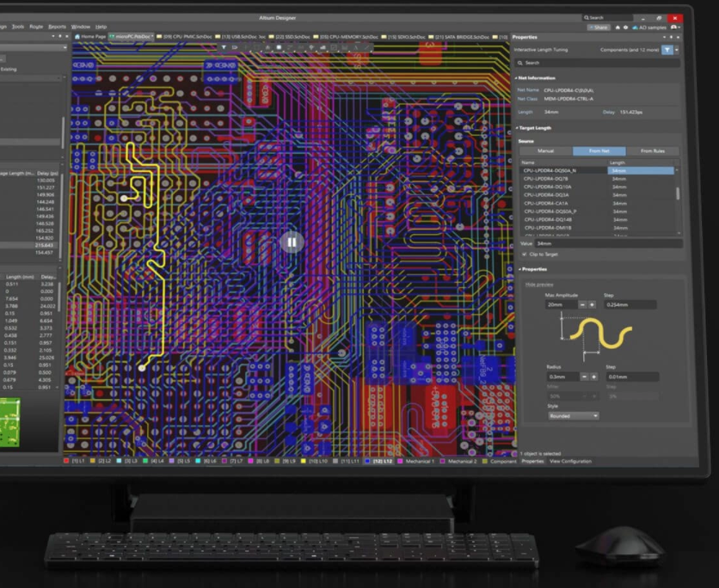This screenshot has width=719, height=588.
Task: Open the Reports menu
Action: 58,27
